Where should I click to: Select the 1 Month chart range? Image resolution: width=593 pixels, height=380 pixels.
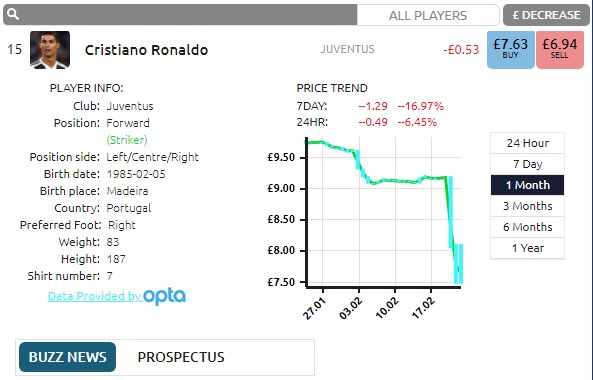point(528,185)
